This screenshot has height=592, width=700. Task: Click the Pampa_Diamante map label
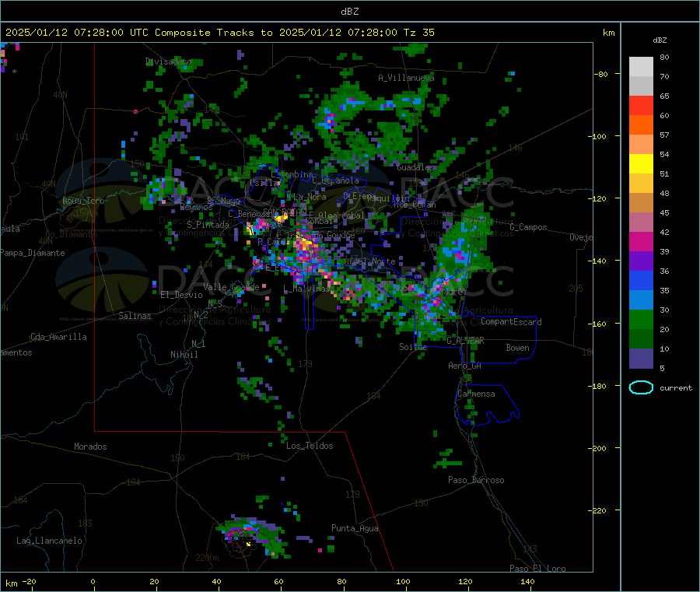(x=33, y=253)
